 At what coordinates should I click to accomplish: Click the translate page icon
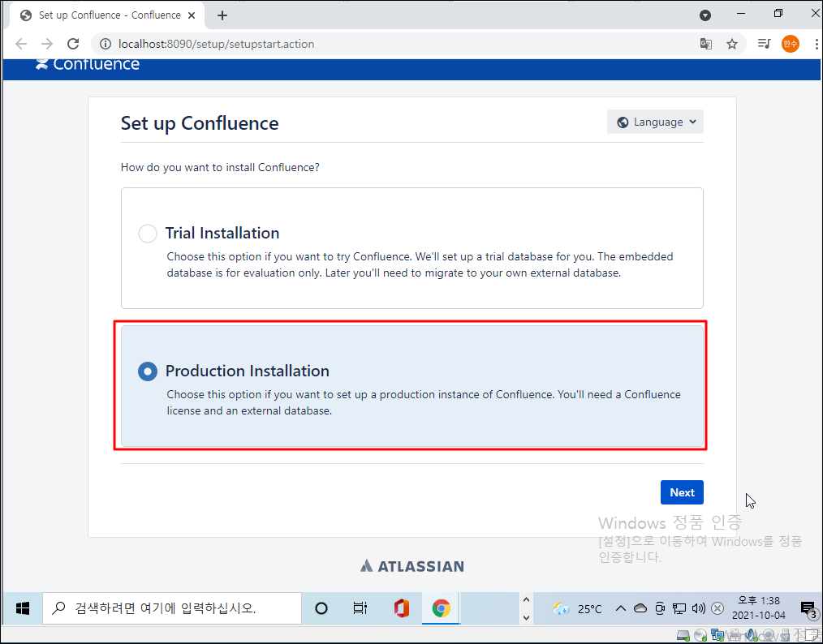706,44
